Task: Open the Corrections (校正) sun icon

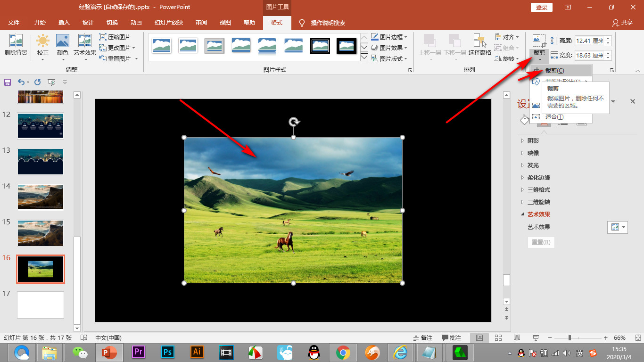Action: tap(43, 41)
